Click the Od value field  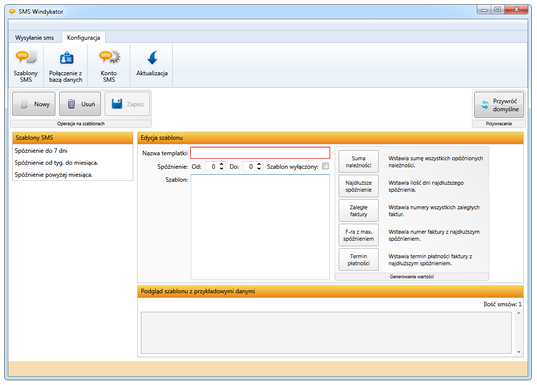pyautogui.click(x=212, y=167)
